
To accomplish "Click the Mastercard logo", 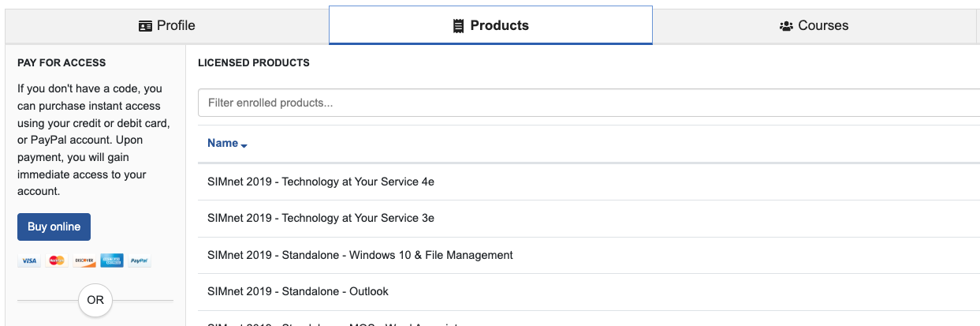I will (56, 260).
